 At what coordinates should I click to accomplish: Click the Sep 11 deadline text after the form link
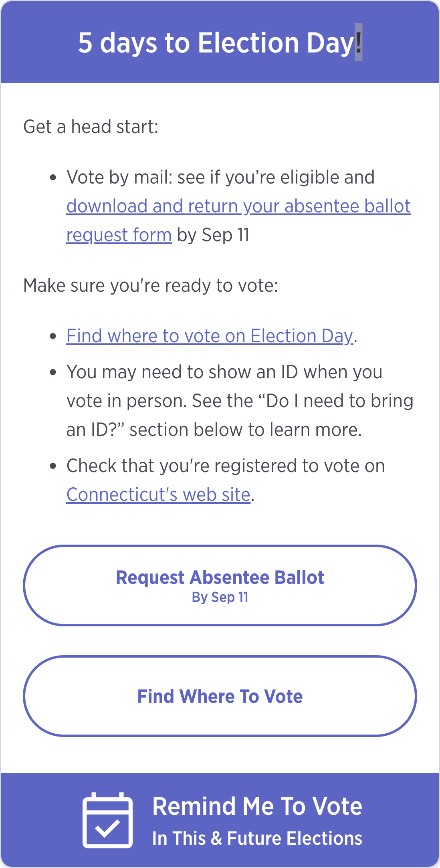click(213, 235)
